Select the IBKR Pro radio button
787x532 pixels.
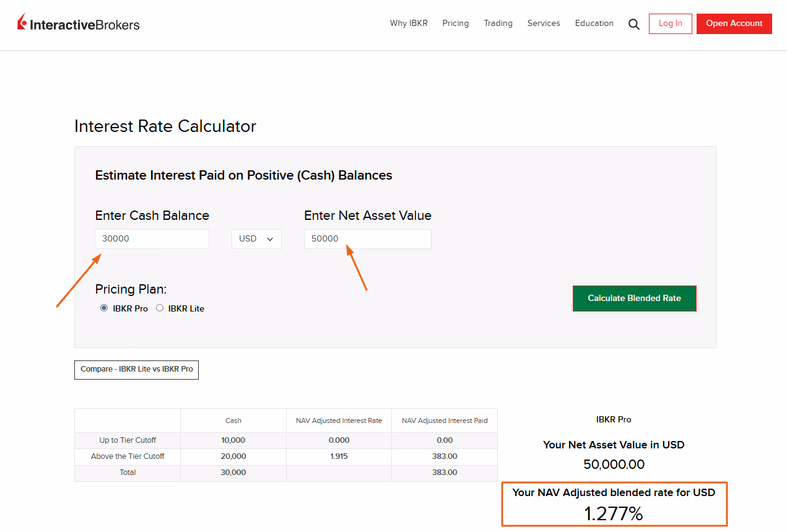103,308
